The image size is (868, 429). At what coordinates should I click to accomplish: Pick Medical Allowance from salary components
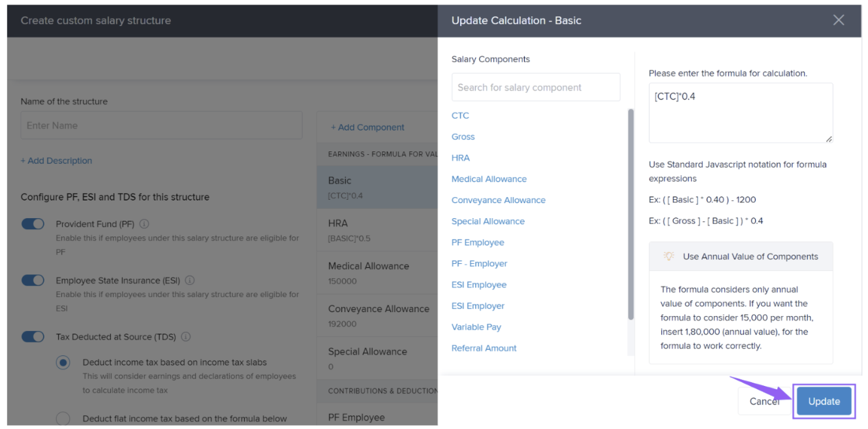pyautogui.click(x=489, y=179)
